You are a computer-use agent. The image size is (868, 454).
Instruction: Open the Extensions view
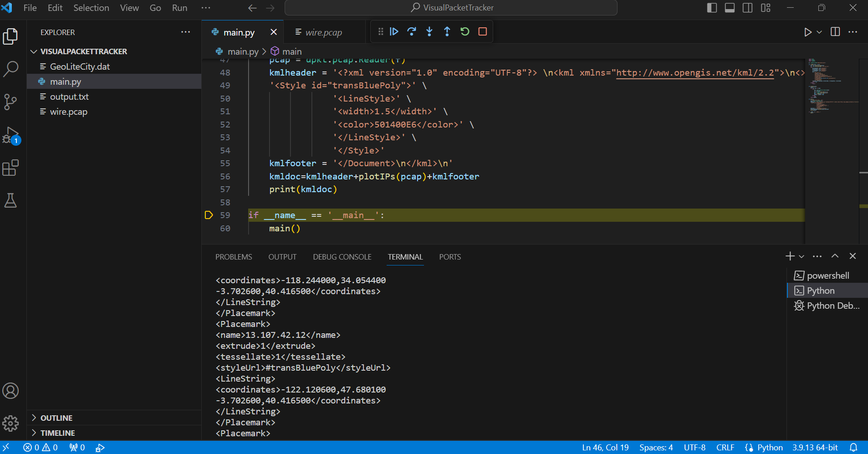point(10,168)
